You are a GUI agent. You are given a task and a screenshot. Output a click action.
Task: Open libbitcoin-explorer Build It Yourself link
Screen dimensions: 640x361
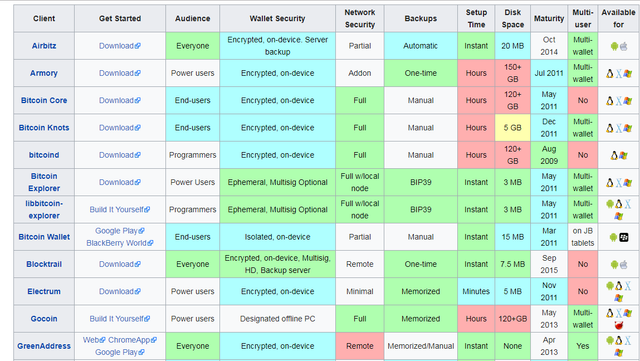120,209
